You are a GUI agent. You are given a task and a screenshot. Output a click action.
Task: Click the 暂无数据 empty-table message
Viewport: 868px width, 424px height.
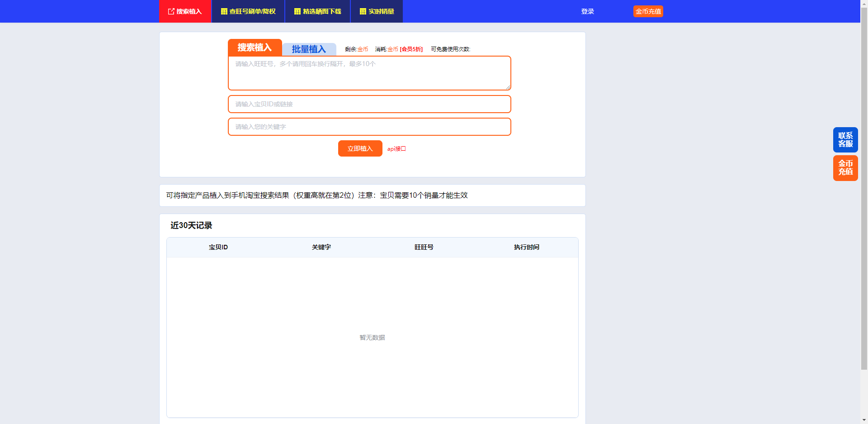(373, 338)
